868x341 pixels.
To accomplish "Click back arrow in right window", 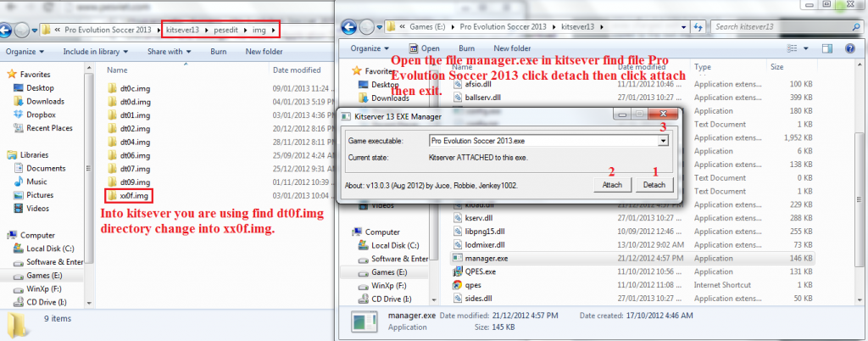I will 348,26.
